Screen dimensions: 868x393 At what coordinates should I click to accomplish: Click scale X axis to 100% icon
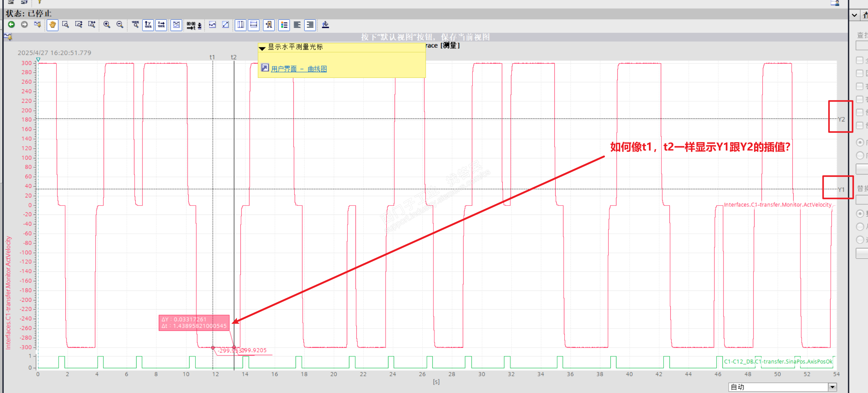tap(161, 25)
